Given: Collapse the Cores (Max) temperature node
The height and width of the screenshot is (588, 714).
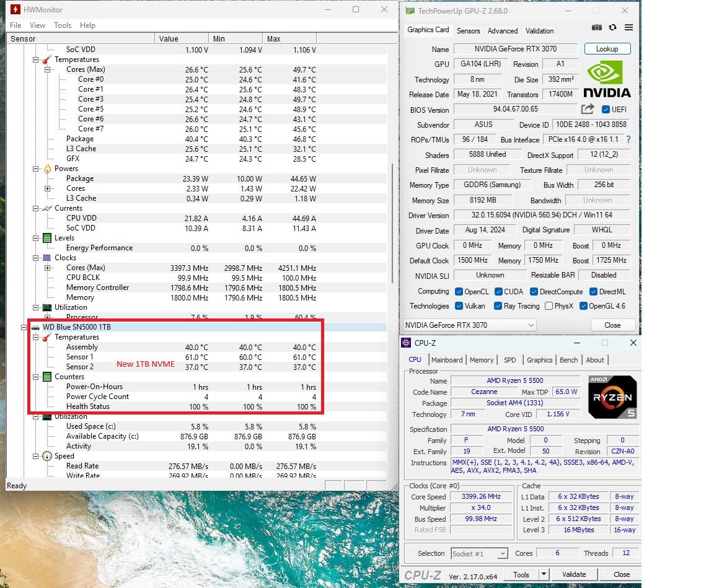Looking at the screenshot, I should pyautogui.click(x=47, y=69).
